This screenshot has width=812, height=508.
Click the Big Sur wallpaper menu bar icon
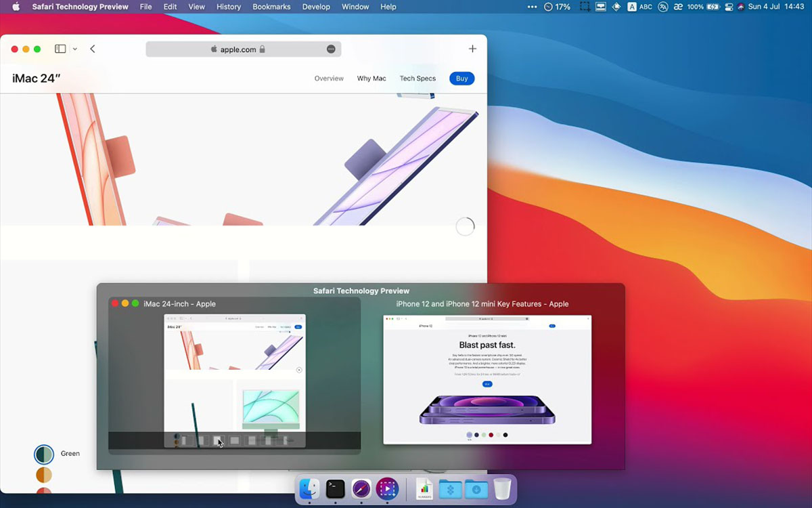741,7
